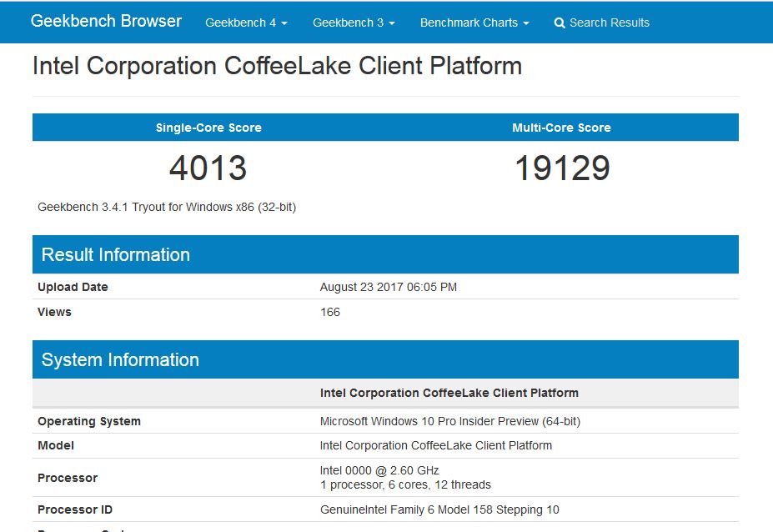This screenshot has height=532, width=773.
Task: Click the Single-Core Score header
Action: pos(208,128)
